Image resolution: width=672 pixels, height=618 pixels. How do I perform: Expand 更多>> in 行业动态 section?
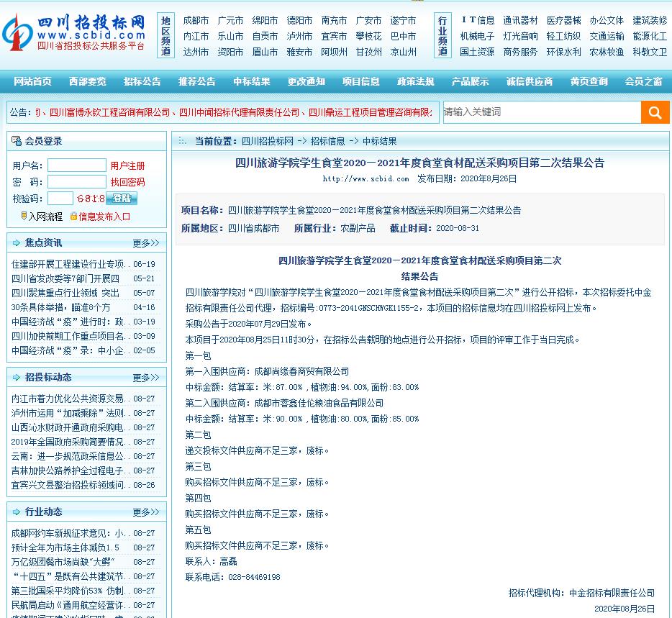(146, 512)
